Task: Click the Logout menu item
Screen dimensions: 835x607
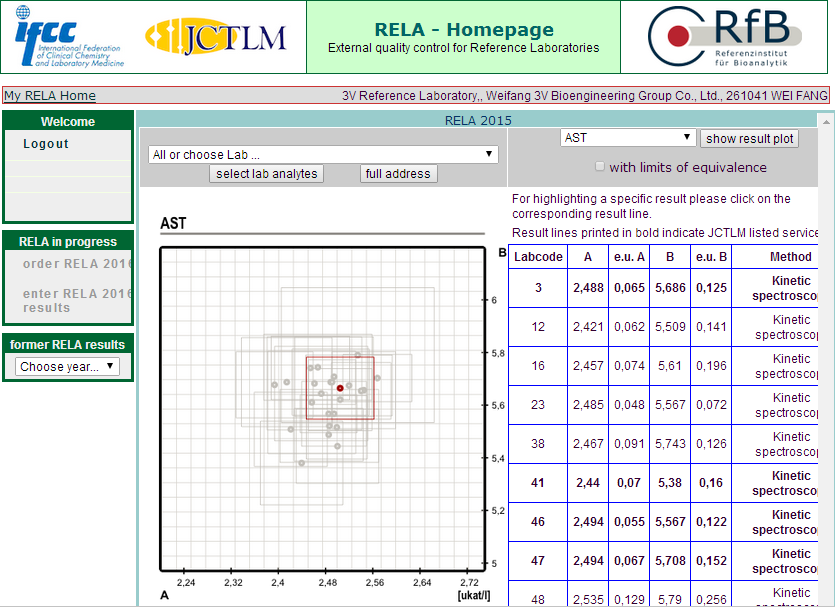Action: coord(46,144)
